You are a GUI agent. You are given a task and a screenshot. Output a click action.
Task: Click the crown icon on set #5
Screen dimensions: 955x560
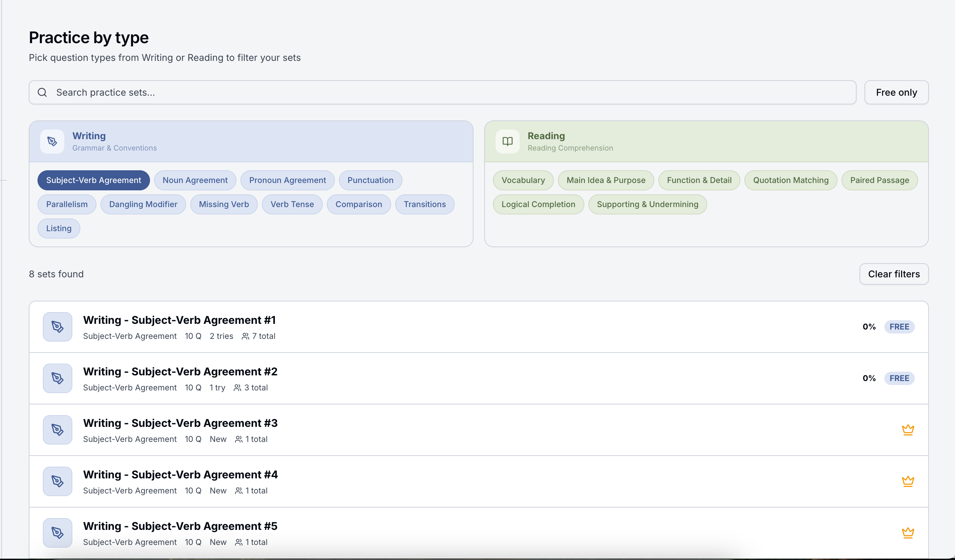pyautogui.click(x=908, y=533)
